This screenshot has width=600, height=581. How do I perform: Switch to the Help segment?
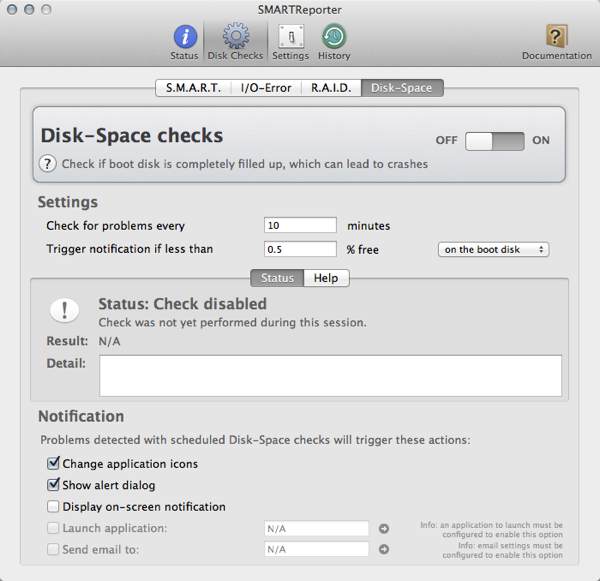pos(326,278)
